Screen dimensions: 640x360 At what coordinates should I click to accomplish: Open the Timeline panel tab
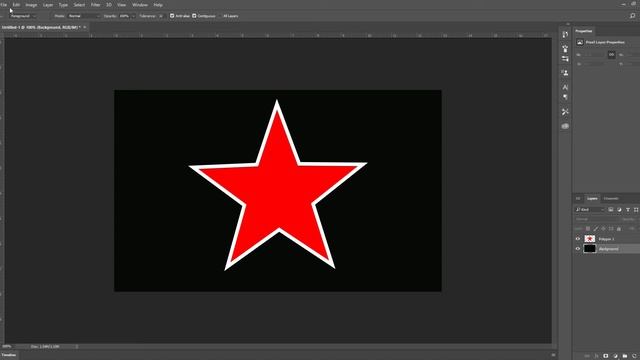[8, 355]
